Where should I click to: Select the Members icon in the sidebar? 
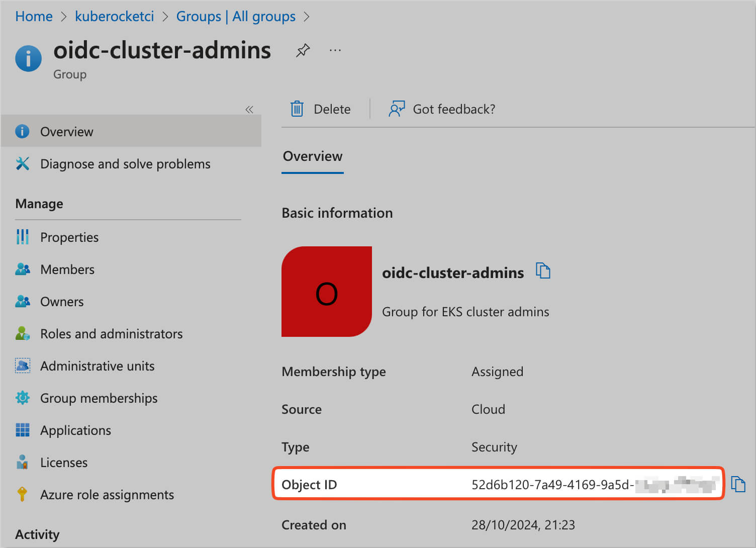tap(23, 269)
